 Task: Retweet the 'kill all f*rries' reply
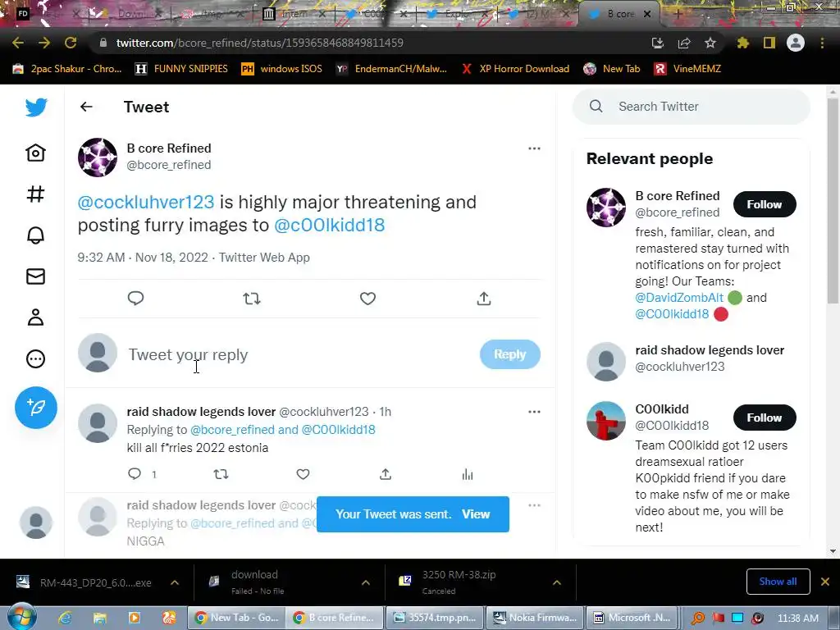click(x=221, y=473)
